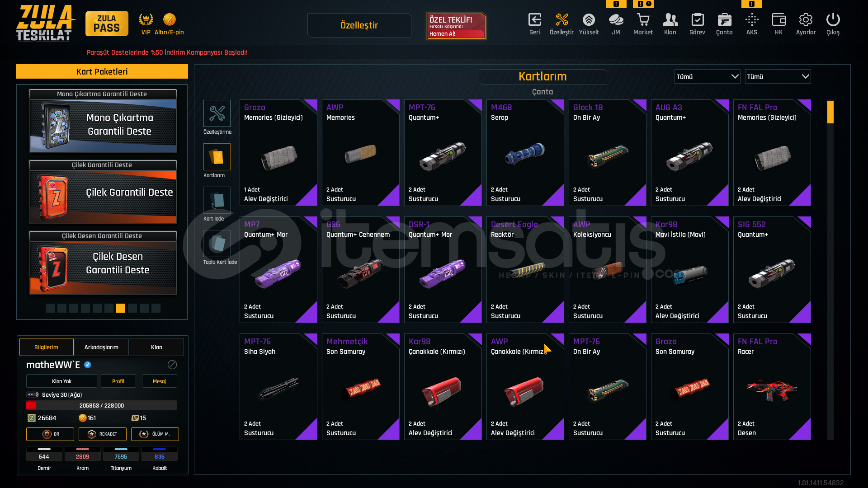Viewport: 868px width, 488px height.
Task: Select the Kart İade sidebar icon
Action: (x=217, y=200)
